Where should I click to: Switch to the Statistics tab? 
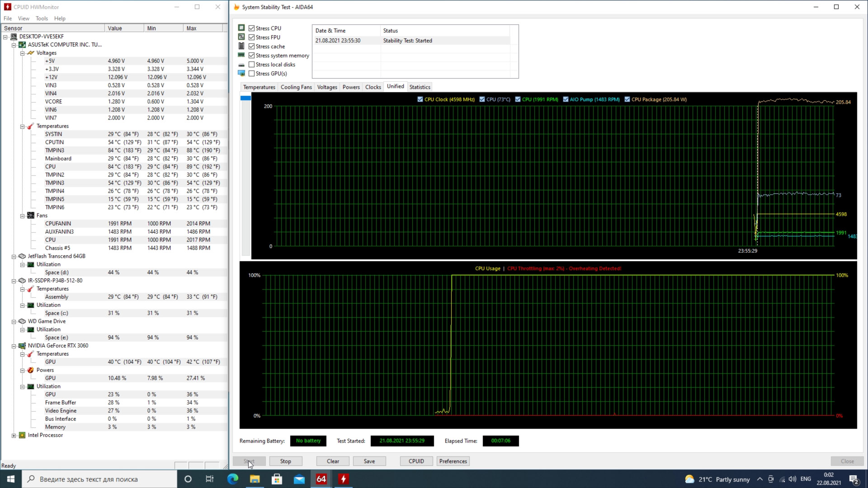point(420,87)
